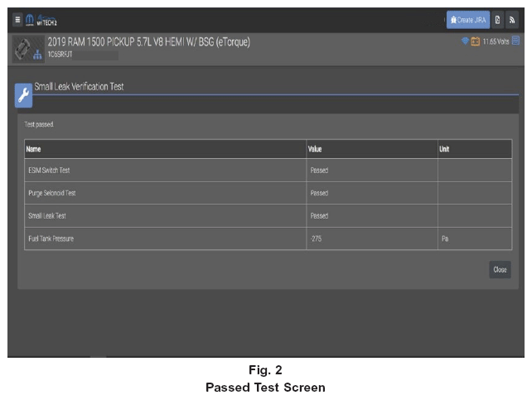Image resolution: width=532 pixels, height=400 pixels.
Task: Click Passed value for Purge Solenoid Test
Action: 319,193
